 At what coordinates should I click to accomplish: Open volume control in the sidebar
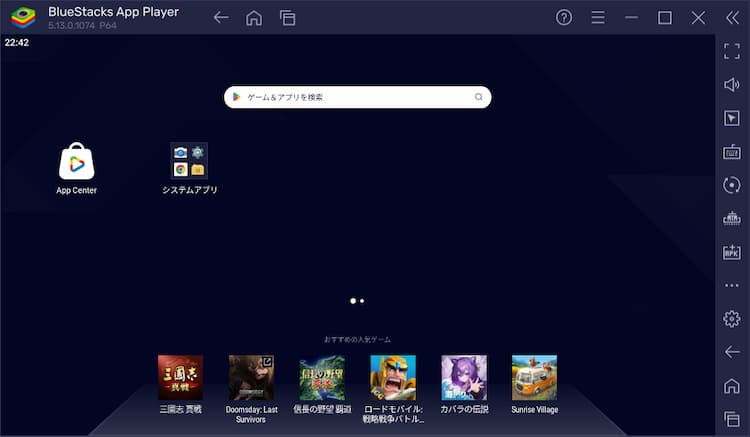coord(732,85)
